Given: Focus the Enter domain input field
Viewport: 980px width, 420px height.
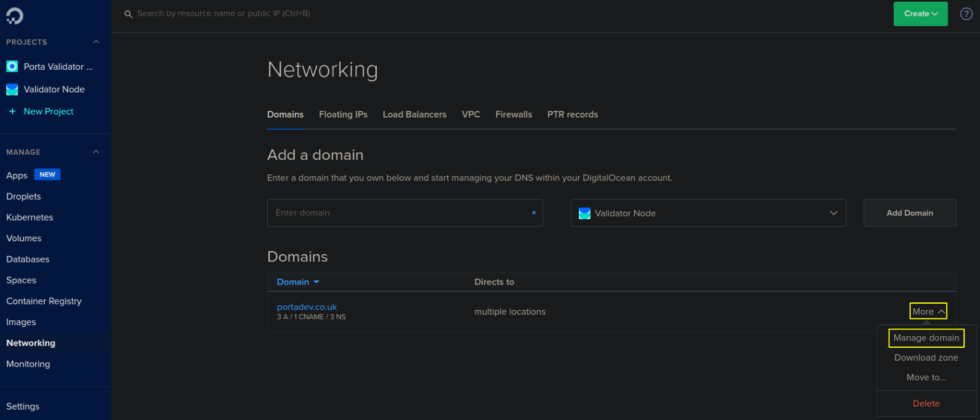Looking at the screenshot, I should tap(405, 213).
